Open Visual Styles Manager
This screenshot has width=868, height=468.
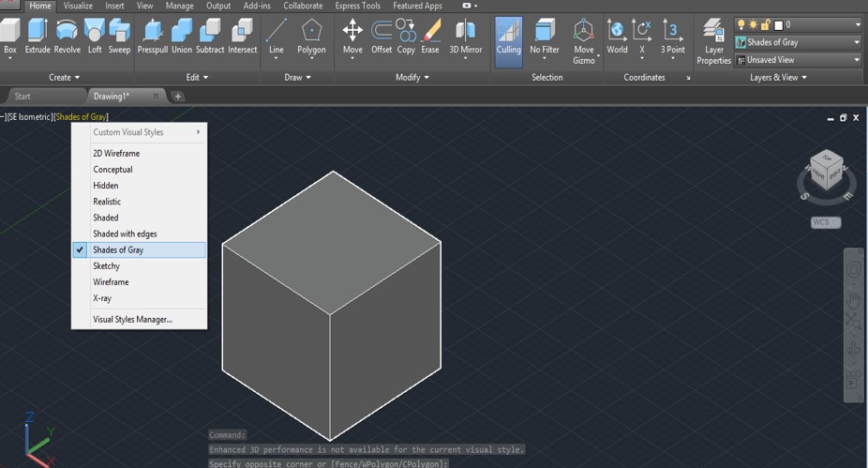coord(132,320)
